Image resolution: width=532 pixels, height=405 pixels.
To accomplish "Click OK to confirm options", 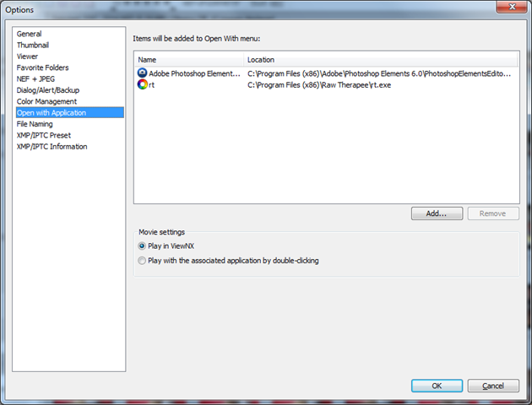I will tap(437, 386).
